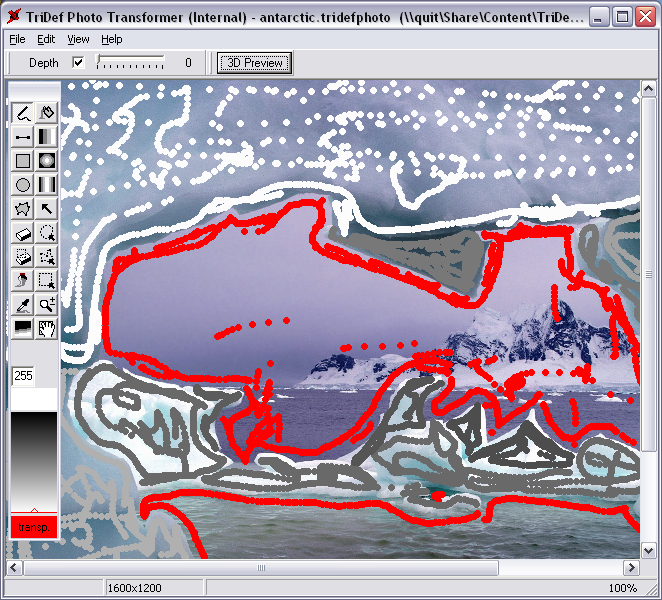662x600 pixels.
Task: Open the Edit menu
Action: pos(46,39)
